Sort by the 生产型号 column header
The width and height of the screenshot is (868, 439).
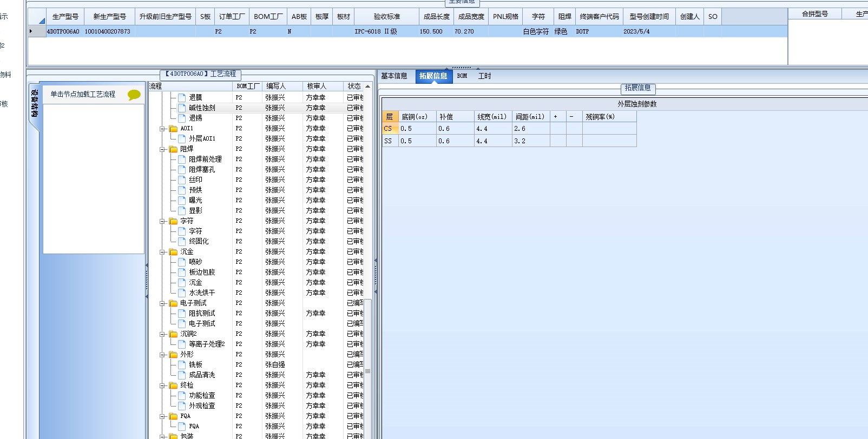click(65, 16)
